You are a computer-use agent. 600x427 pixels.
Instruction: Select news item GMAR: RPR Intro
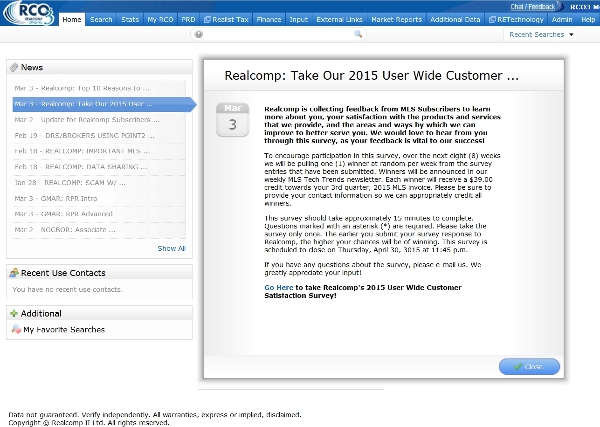pyautogui.click(x=99, y=198)
